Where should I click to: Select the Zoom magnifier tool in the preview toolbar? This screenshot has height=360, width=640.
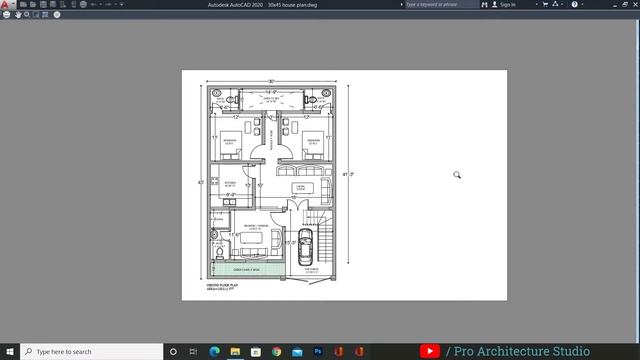[27, 14]
